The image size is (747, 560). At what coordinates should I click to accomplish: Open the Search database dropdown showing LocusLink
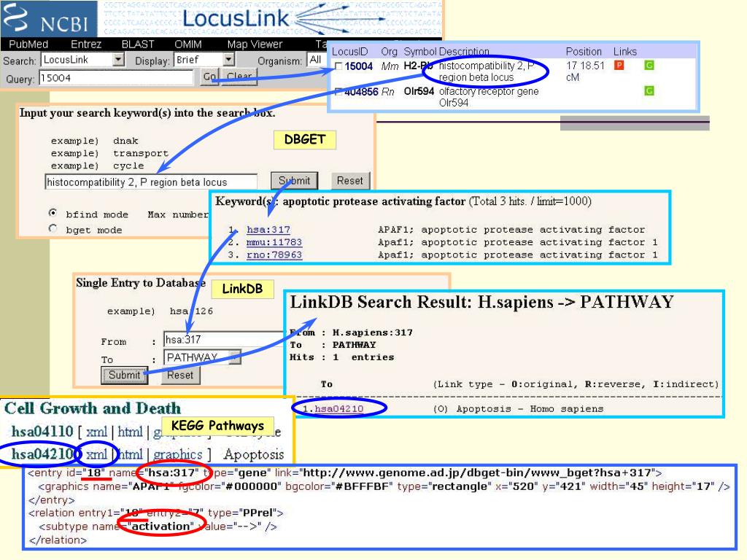83,60
